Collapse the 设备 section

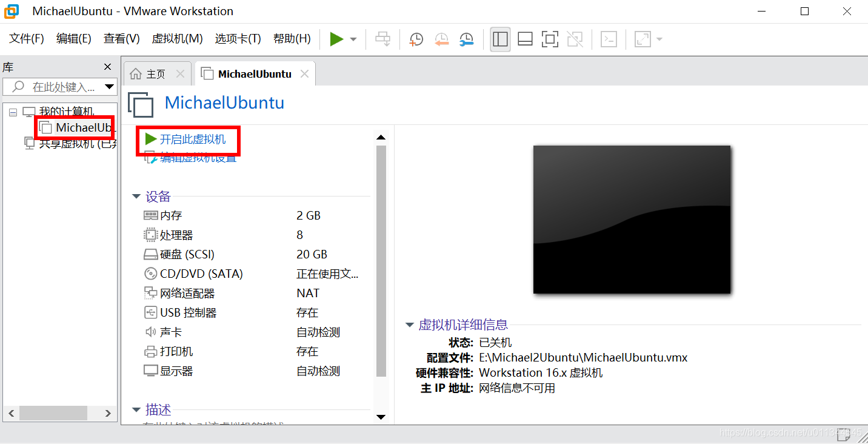[136, 197]
